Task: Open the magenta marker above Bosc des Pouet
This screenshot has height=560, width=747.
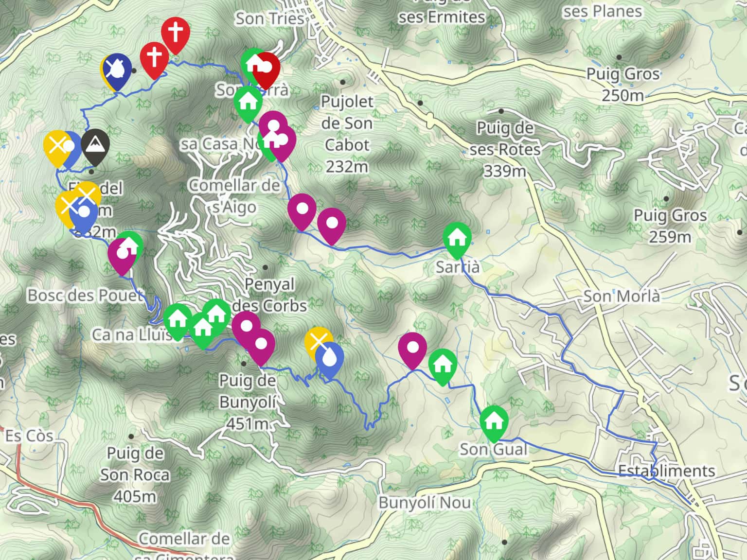Action: click(x=121, y=254)
